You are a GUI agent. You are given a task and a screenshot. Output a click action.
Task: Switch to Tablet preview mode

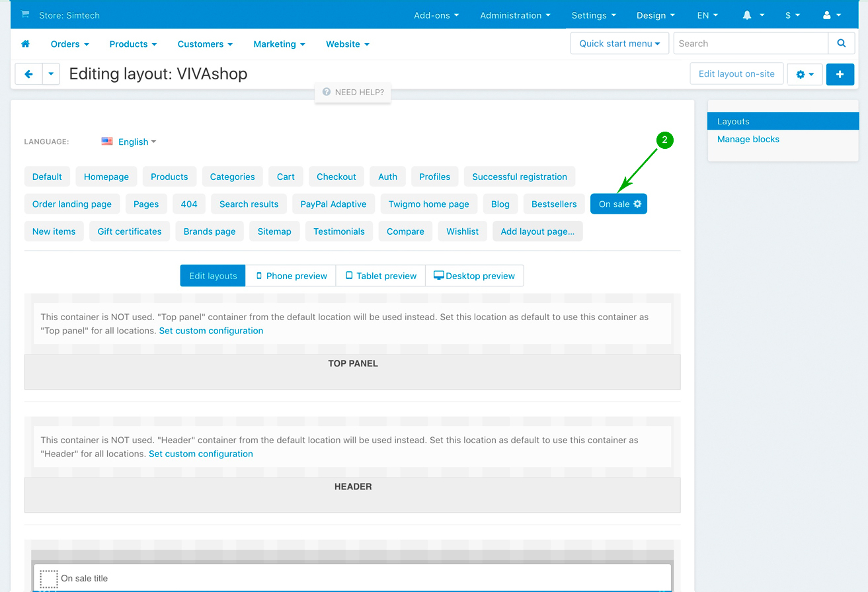pos(381,276)
